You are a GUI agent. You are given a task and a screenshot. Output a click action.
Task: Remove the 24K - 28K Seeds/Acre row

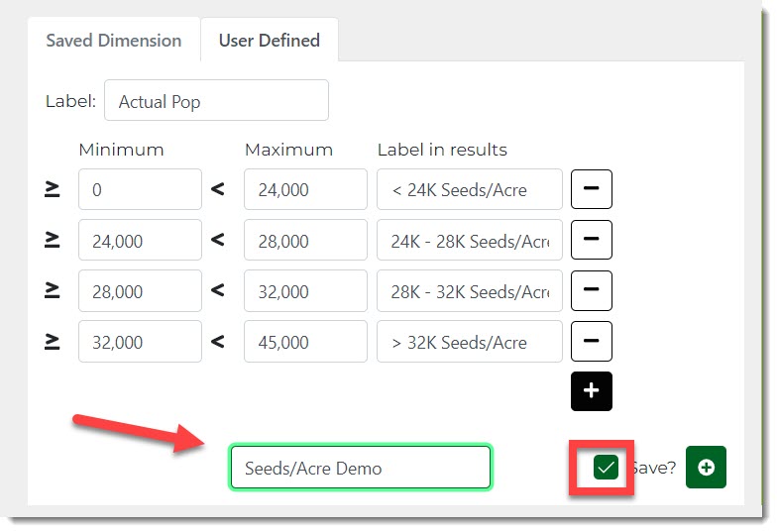click(x=592, y=240)
